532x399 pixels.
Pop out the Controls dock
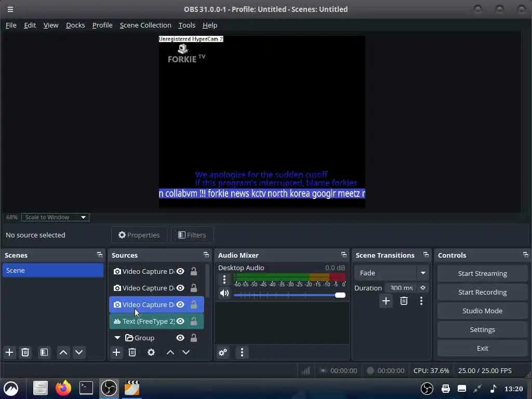tap(526, 255)
